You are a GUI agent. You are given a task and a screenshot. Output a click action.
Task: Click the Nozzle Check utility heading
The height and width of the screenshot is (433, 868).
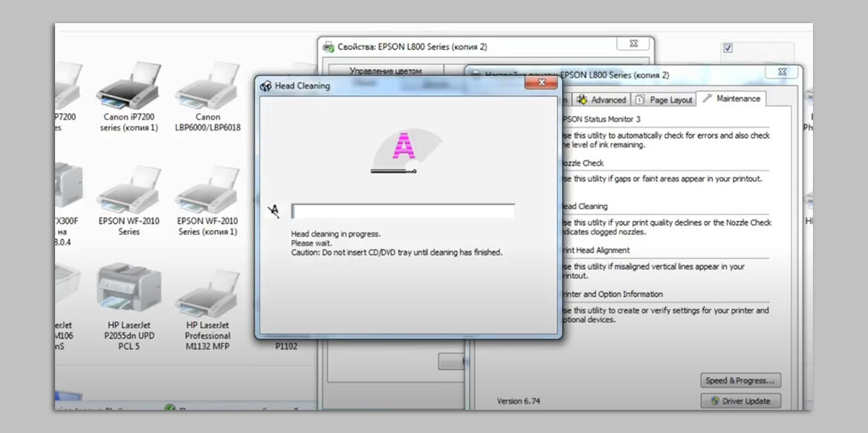coord(582,163)
